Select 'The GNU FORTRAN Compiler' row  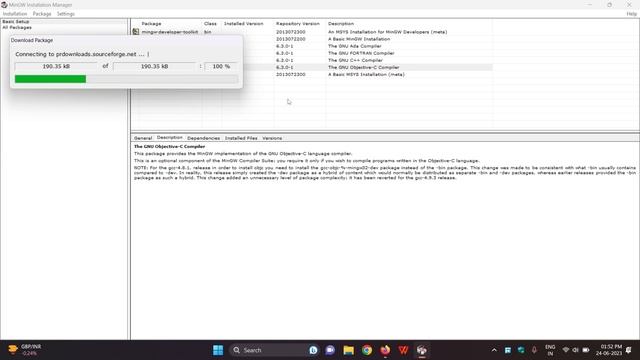click(x=361, y=53)
